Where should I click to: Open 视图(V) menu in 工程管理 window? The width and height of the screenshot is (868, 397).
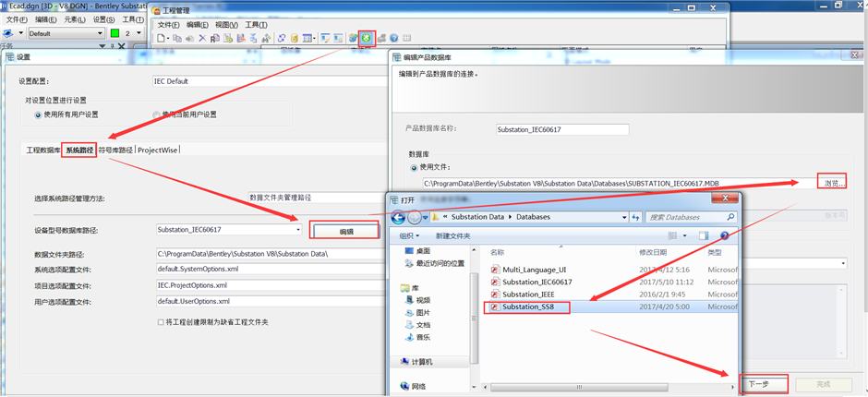pos(226,25)
